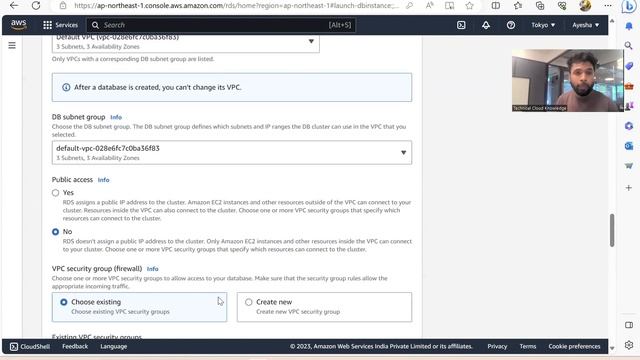
Task: Click the scrollbar down arrow
Action: (612, 348)
